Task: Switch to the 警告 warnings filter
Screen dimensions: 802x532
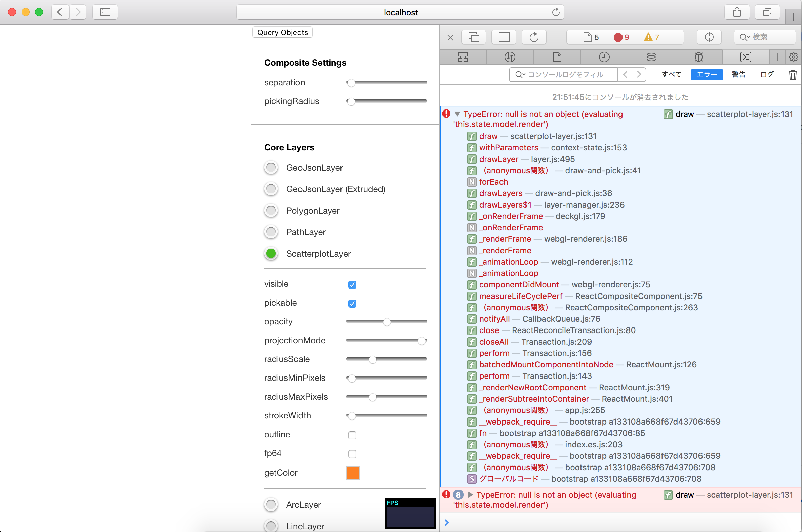Action: tap(739, 74)
